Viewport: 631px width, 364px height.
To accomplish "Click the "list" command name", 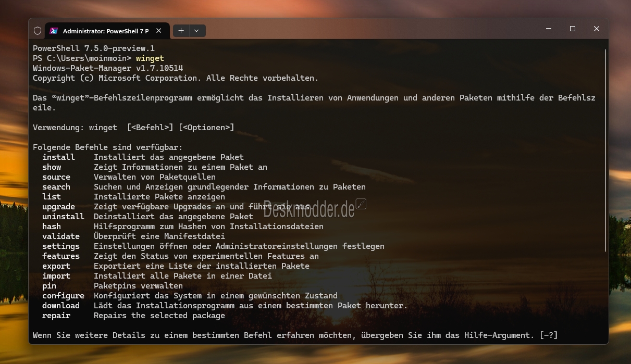I will pyautogui.click(x=52, y=197).
